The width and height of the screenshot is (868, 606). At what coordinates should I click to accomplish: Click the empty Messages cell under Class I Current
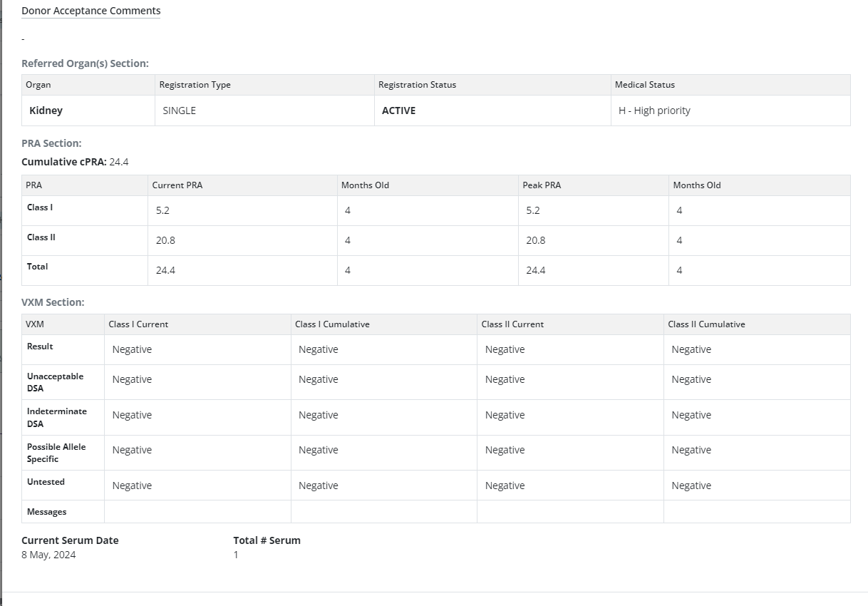197,512
